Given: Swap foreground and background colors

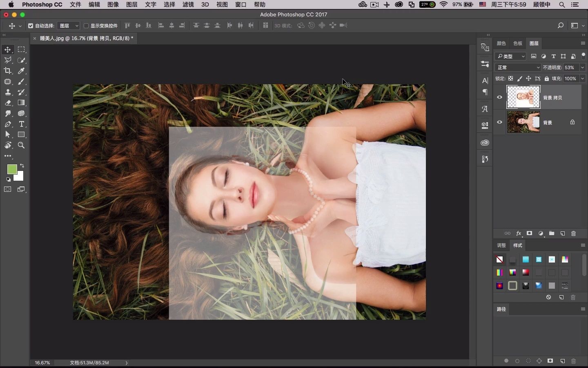Looking at the screenshot, I should click(x=22, y=166).
